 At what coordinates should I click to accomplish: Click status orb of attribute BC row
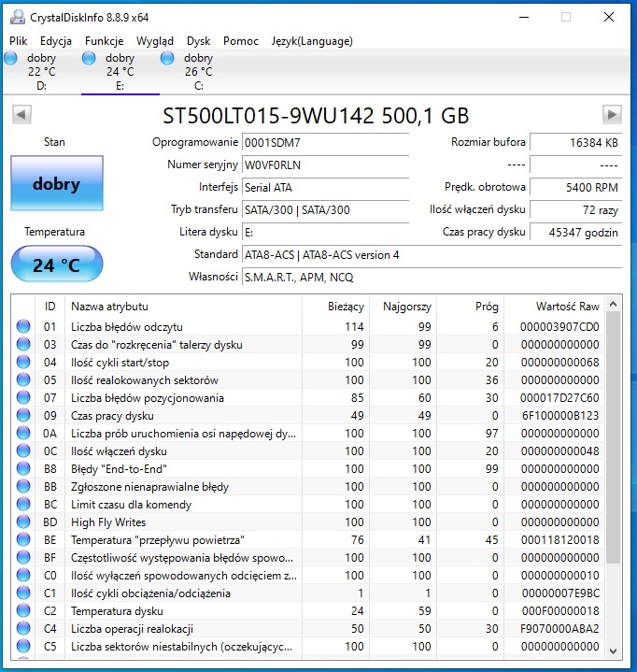(23, 504)
